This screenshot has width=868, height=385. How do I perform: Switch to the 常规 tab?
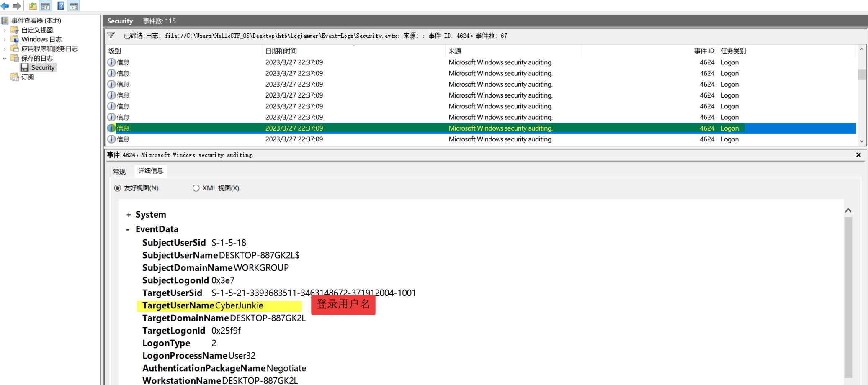119,172
